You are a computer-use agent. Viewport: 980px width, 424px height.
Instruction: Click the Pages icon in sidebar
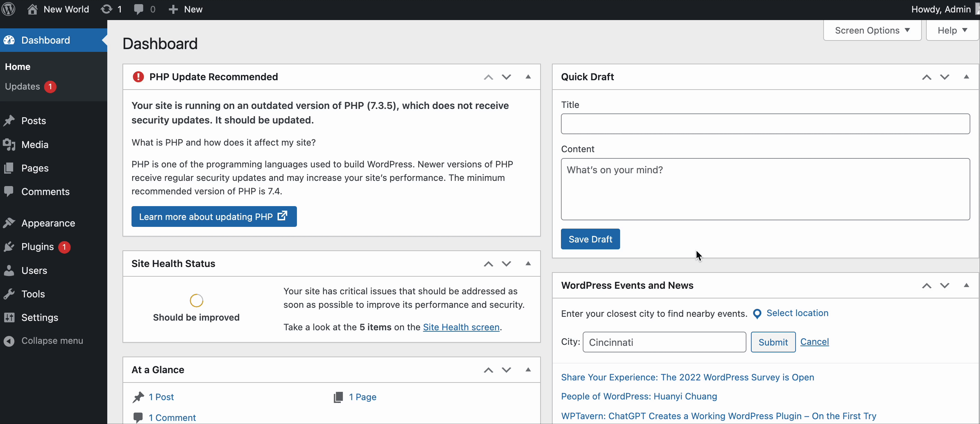(x=9, y=168)
